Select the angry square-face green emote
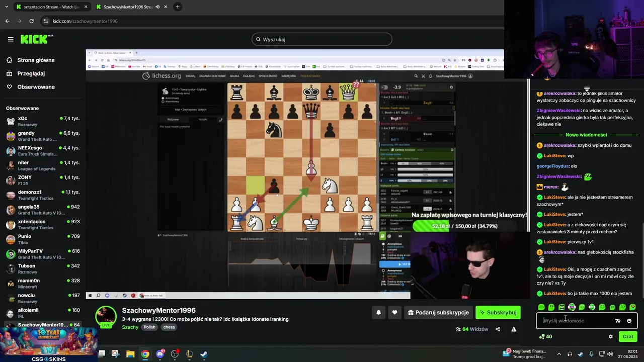This screenshot has height=362, width=644. tap(561, 307)
